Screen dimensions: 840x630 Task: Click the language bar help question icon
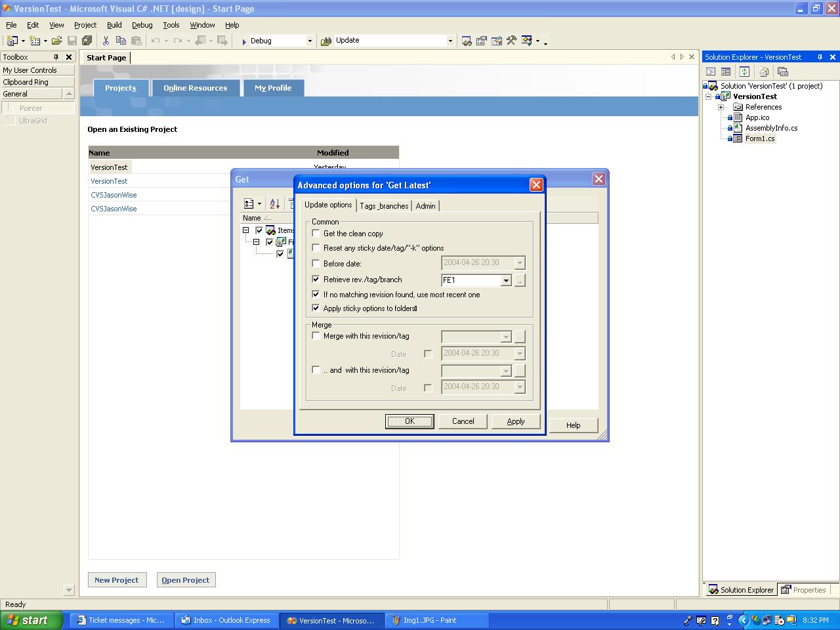click(x=715, y=620)
